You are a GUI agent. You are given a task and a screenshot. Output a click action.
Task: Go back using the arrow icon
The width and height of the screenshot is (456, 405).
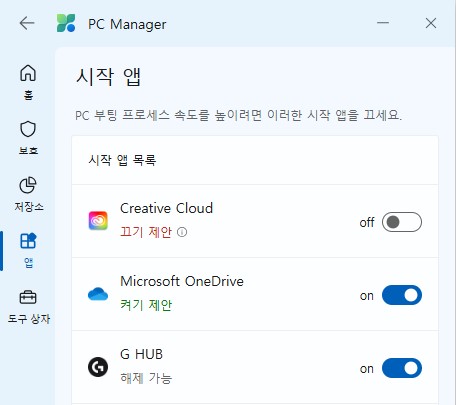click(27, 23)
